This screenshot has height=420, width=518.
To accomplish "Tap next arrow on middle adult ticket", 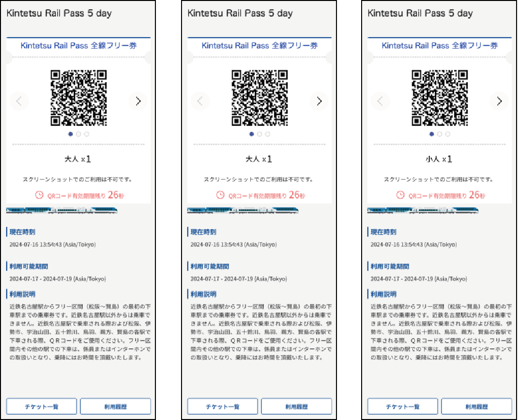I will (x=319, y=101).
